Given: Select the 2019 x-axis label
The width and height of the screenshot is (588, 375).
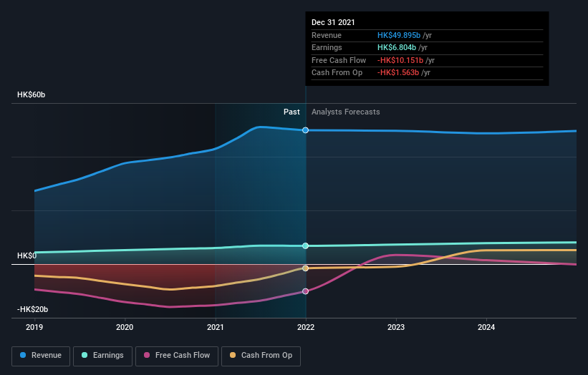Looking at the screenshot, I should click(34, 327).
